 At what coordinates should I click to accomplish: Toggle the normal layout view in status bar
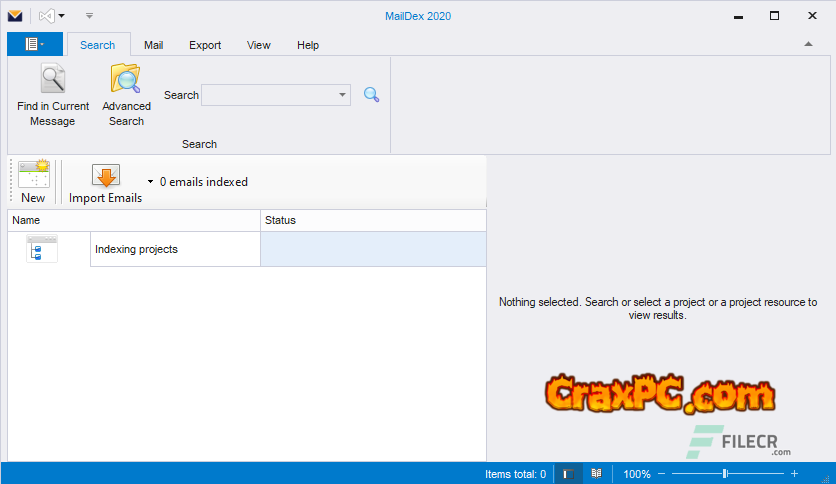click(x=567, y=473)
